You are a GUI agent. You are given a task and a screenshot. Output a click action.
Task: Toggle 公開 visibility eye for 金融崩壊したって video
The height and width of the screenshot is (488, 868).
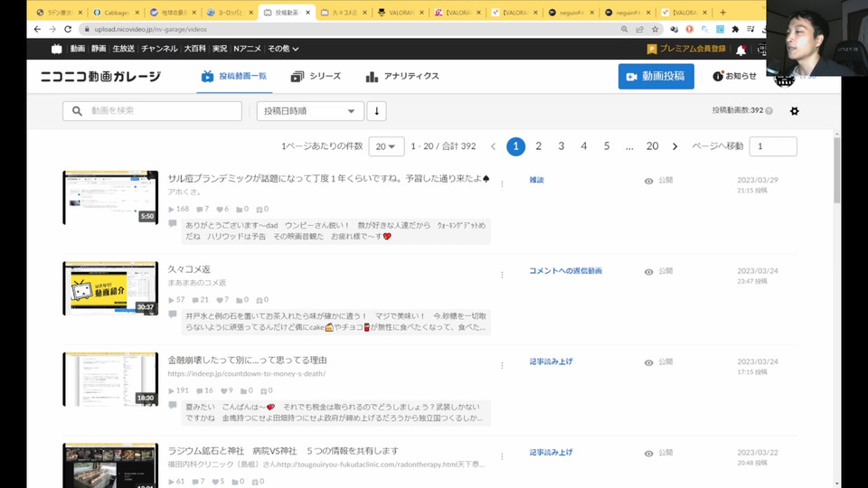[649, 362]
